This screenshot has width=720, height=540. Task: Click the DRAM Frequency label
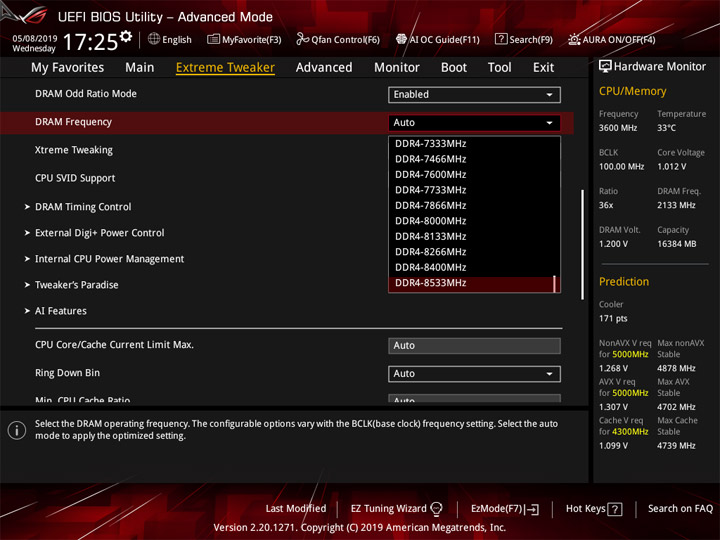73,122
